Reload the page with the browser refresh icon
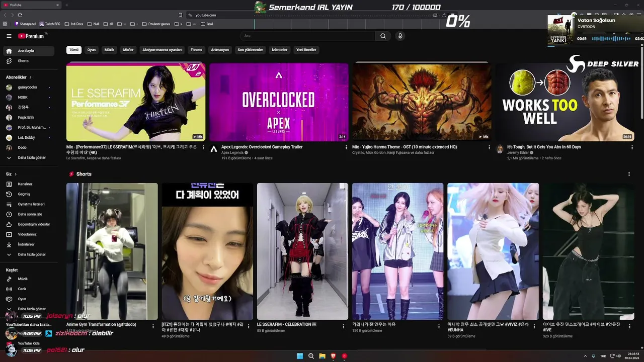 [x=20, y=15]
